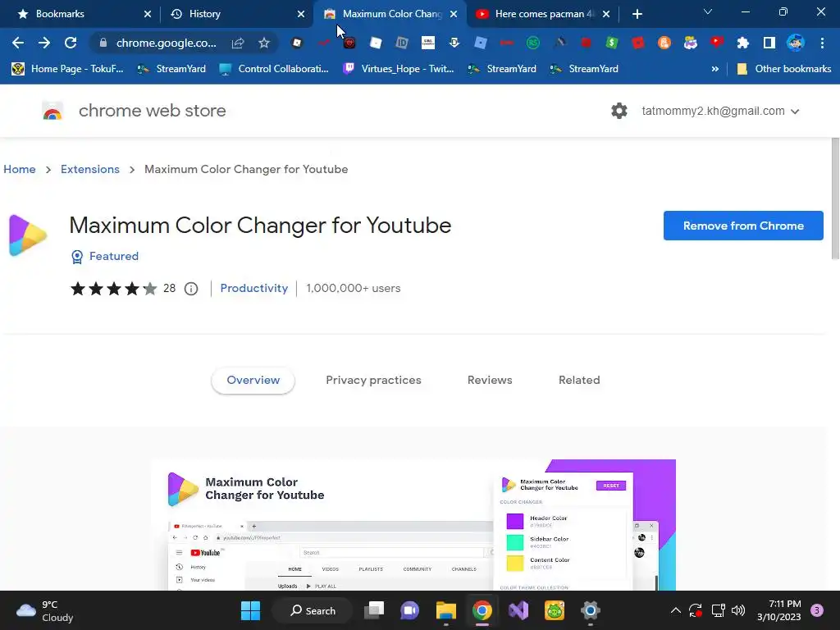840x630 pixels.
Task: Open the clock and date panel
Action: point(779,610)
